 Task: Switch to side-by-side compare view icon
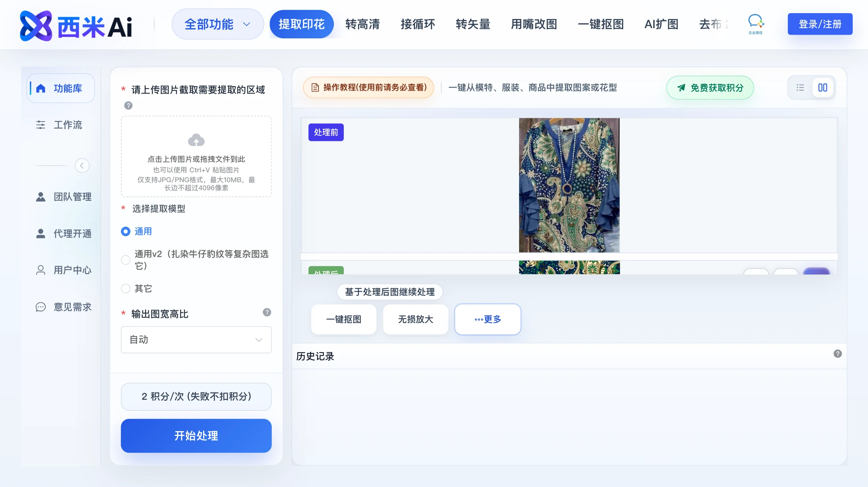click(823, 88)
